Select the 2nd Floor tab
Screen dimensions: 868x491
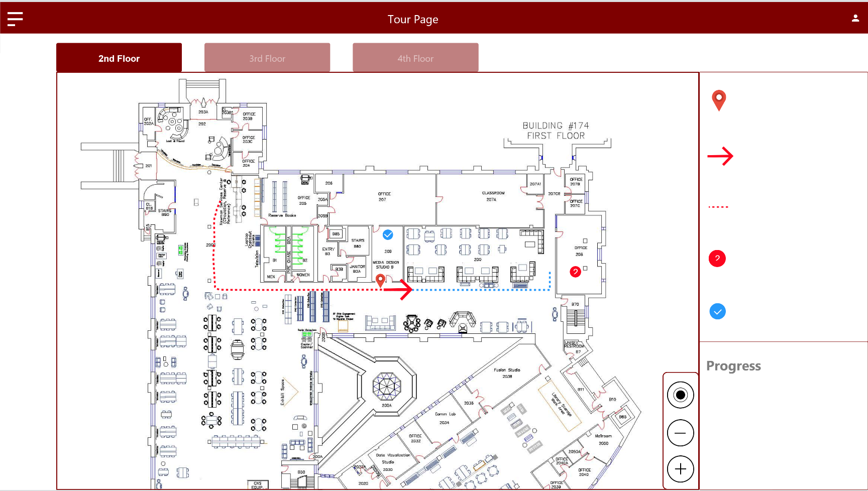click(119, 58)
